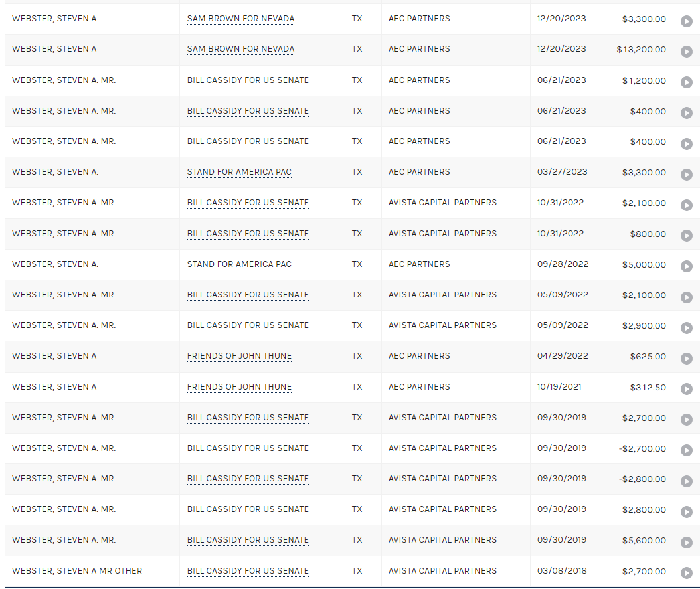Screen dimensions: 700x589
Task: Click arrow icon for $5,600.00 contribution row
Action: click(x=686, y=542)
